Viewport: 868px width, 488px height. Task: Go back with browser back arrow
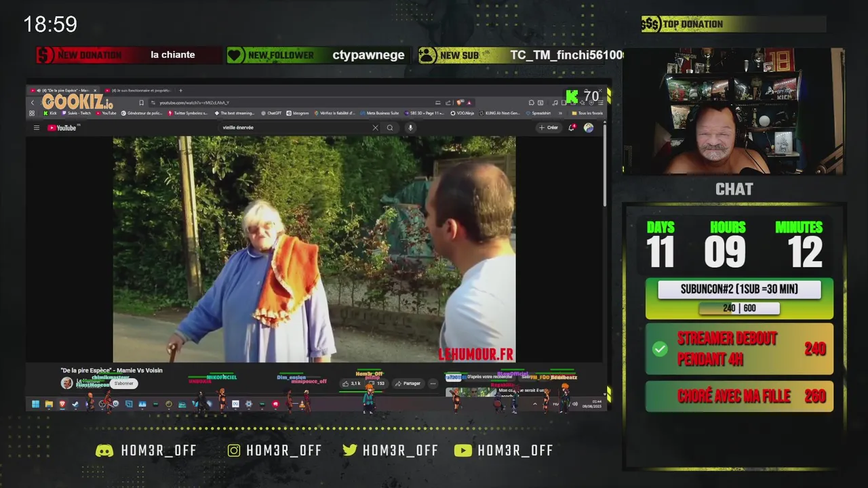point(33,103)
